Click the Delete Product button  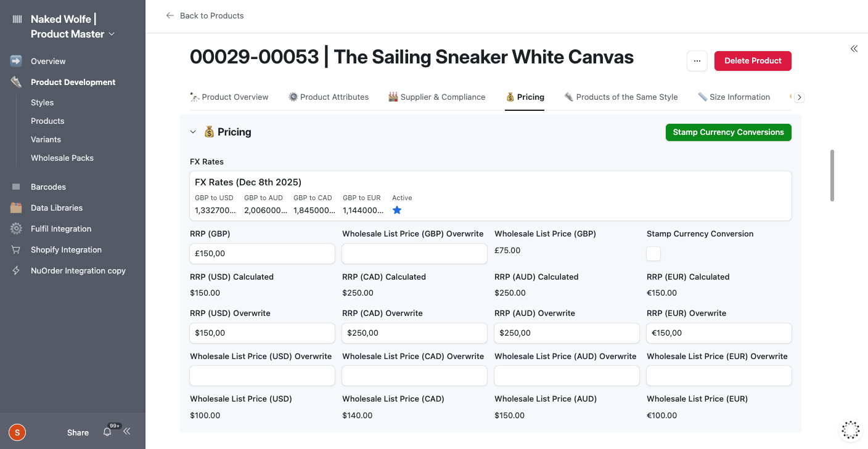coord(753,61)
